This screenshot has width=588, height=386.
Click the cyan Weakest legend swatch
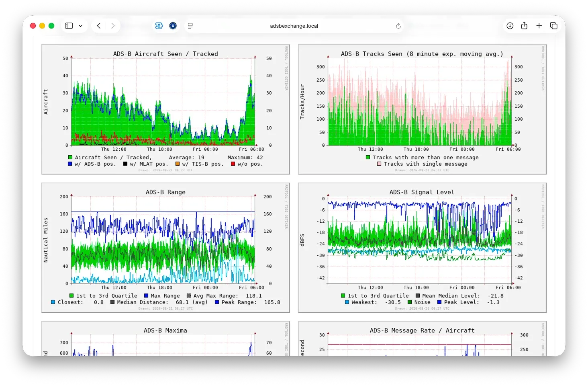coord(347,302)
